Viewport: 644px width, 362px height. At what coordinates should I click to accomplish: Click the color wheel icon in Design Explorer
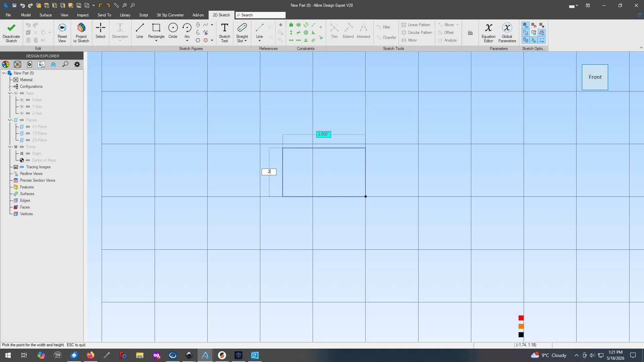(x=6, y=64)
